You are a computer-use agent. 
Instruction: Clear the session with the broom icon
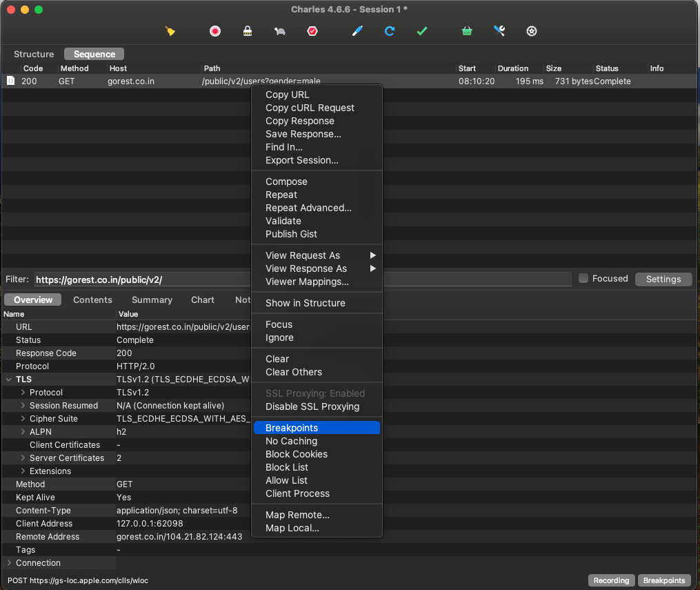170,31
